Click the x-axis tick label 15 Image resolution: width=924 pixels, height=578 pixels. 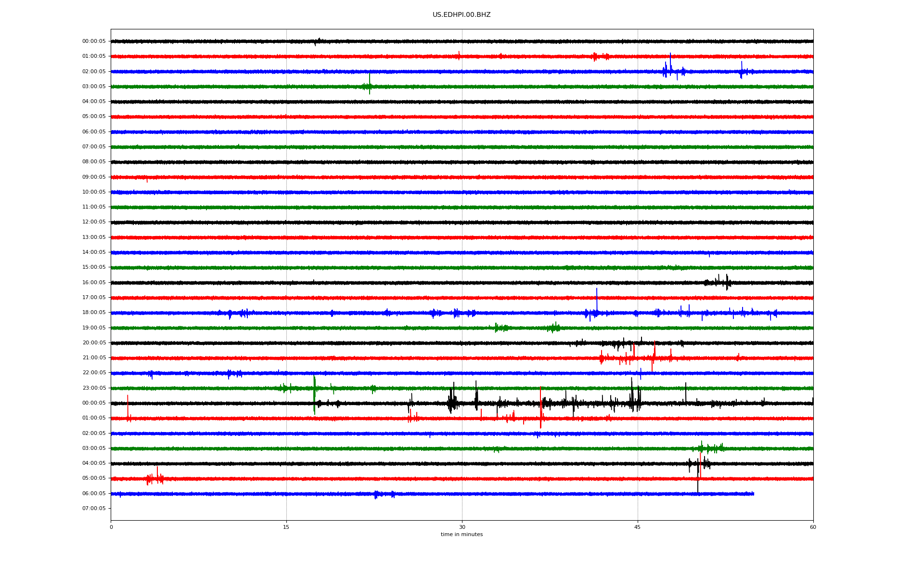point(286,527)
